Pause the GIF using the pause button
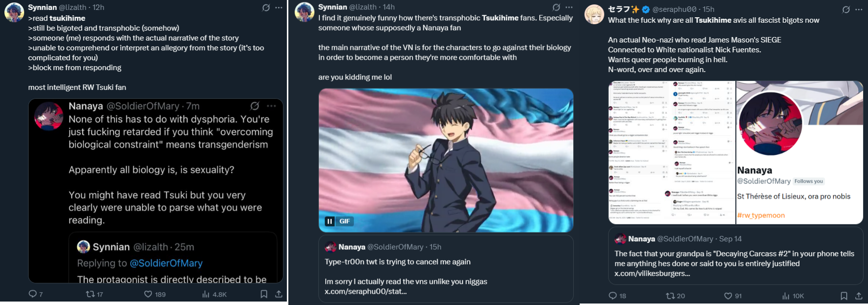Viewport: 868px width, 305px height. [x=330, y=221]
